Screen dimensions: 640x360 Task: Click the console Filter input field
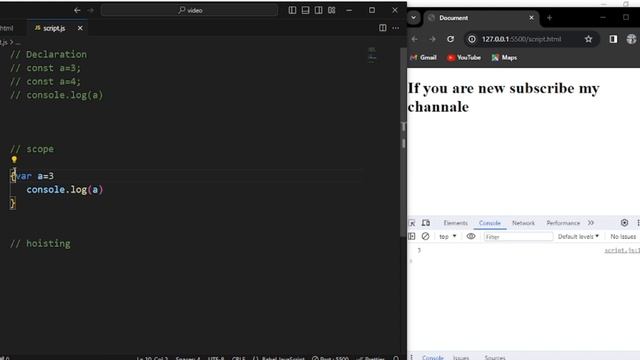coord(518,237)
